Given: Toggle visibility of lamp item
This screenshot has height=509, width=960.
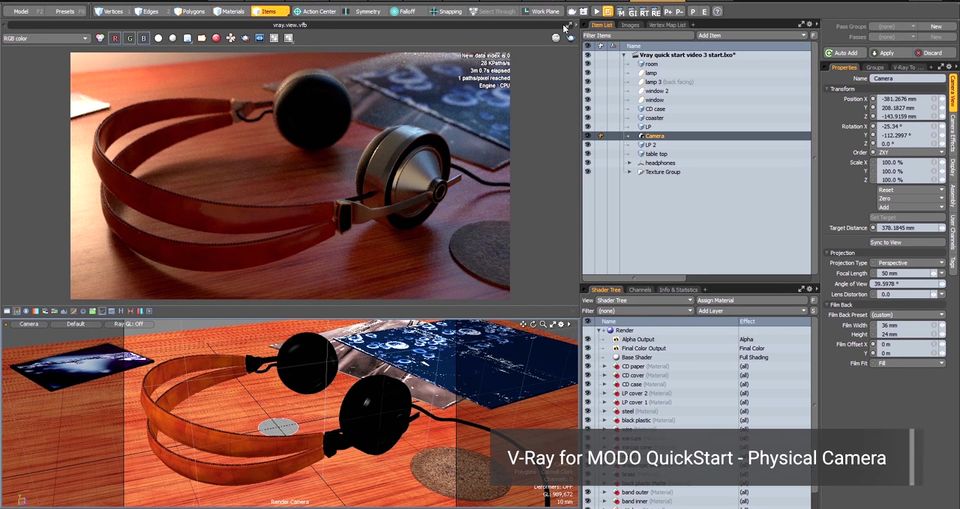Looking at the screenshot, I should tap(588, 73).
